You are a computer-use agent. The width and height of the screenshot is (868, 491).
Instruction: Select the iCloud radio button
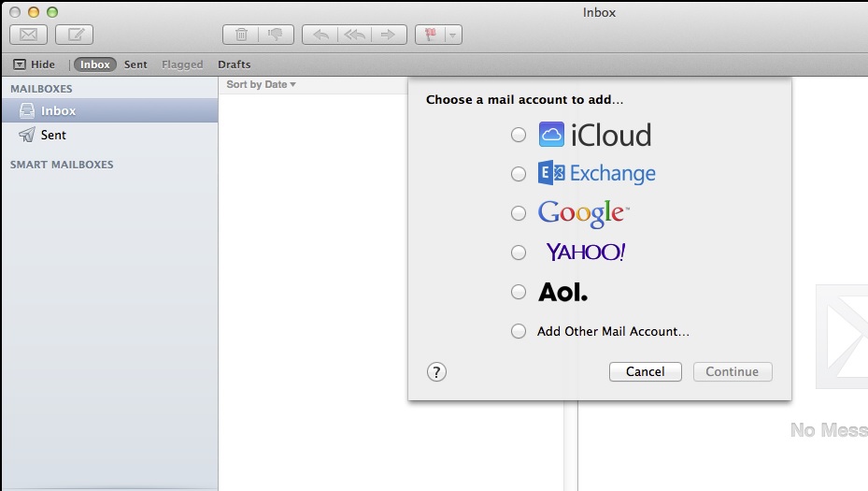(x=519, y=135)
